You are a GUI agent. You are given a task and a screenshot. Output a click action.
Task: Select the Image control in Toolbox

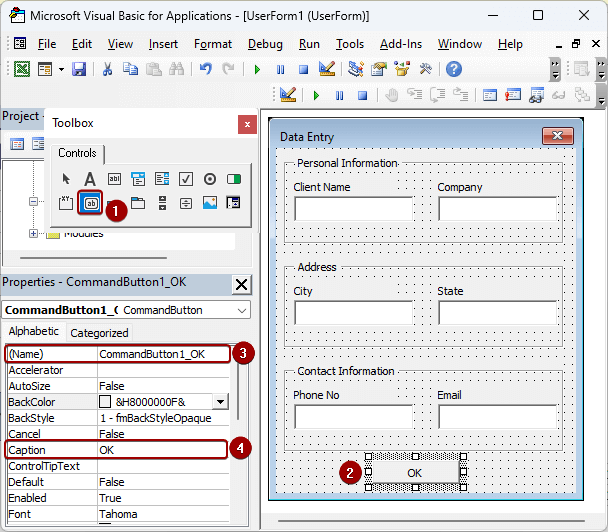[210, 202]
